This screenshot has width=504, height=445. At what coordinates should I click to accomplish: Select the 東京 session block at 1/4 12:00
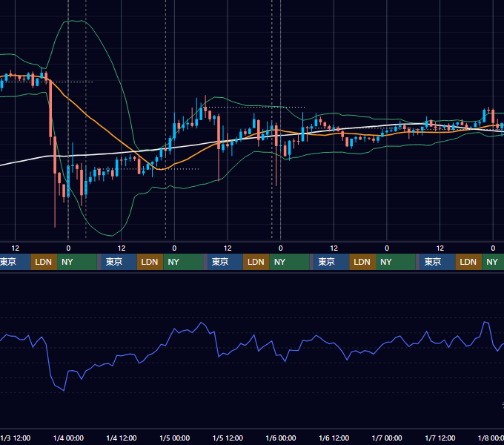click(x=119, y=262)
